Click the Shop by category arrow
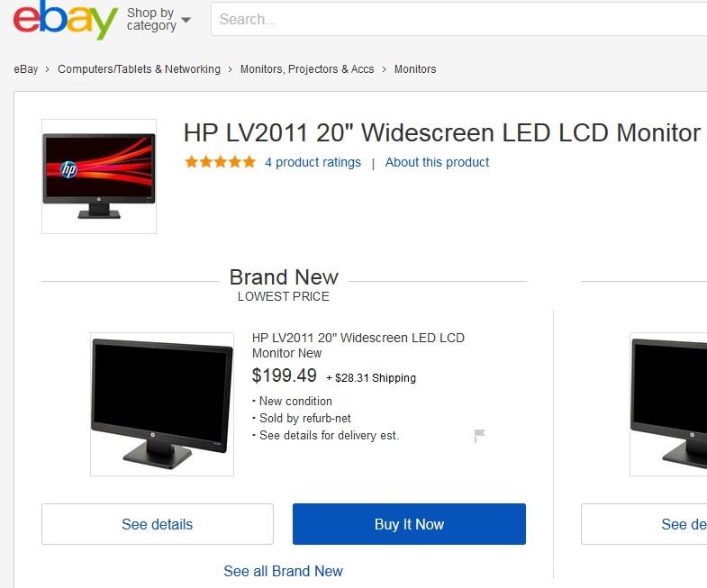The image size is (707, 588). (186, 20)
